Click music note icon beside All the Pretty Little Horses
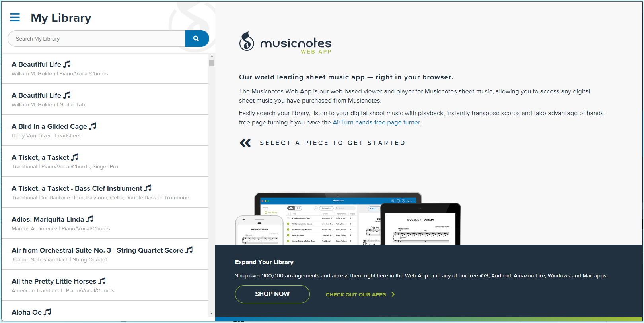The height and width of the screenshot is (323, 644). 102,281
